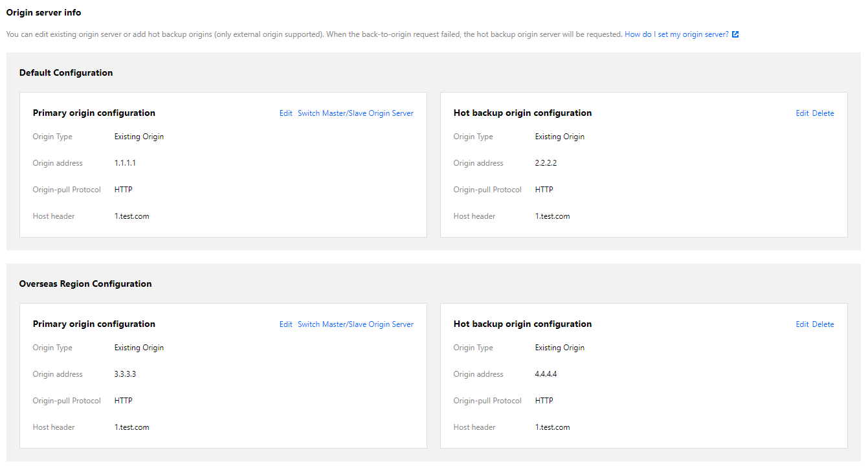Click the external link icon beside the help link
This screenshot has width=868, height=470.
735,34
